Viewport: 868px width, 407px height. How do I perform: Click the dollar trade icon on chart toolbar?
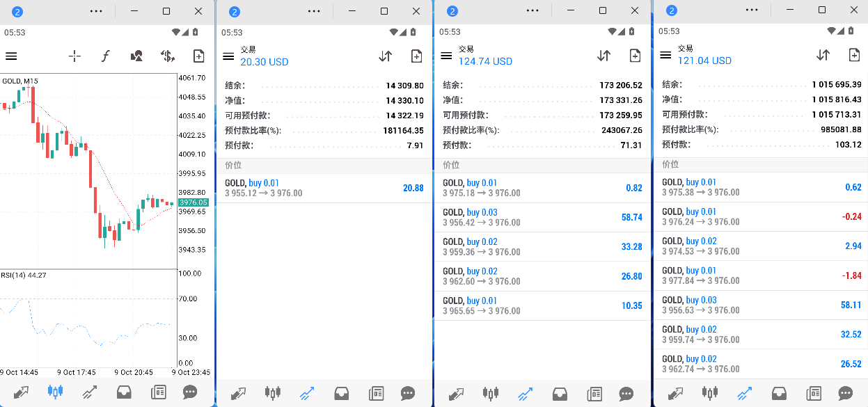[168, 56]
